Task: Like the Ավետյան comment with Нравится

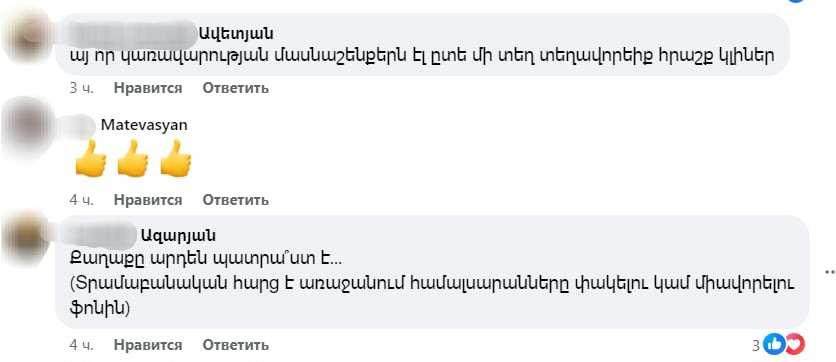Action: [x=148, y=88]
